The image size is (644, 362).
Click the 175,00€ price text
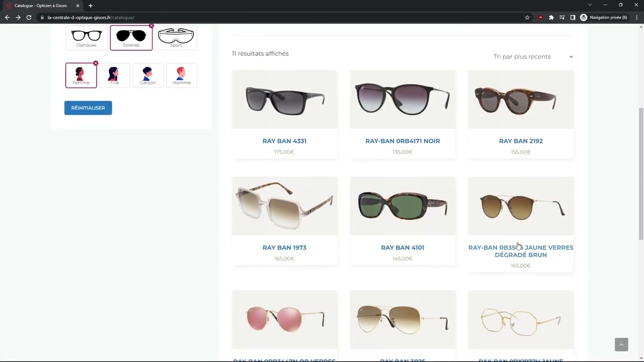point(284,152)
